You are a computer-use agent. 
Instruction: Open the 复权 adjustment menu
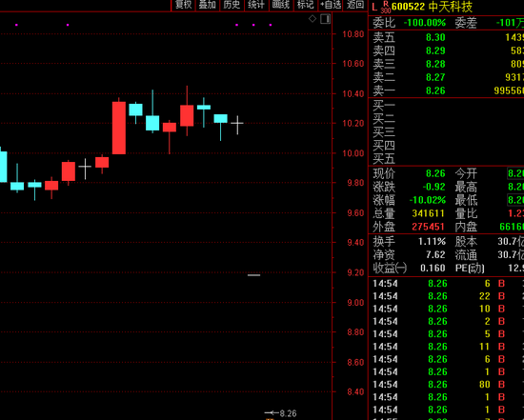[x=184, y=5]
